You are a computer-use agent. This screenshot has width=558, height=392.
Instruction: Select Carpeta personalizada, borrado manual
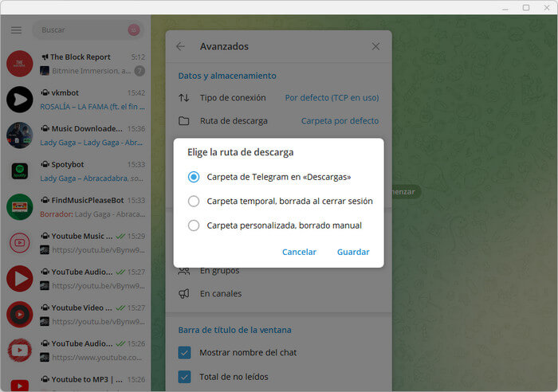point(275,225)
